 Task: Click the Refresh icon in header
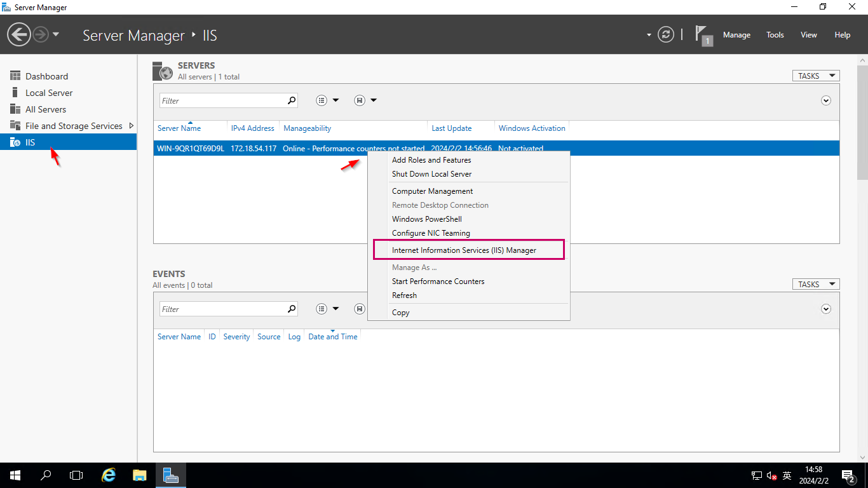tap(665, 34)
